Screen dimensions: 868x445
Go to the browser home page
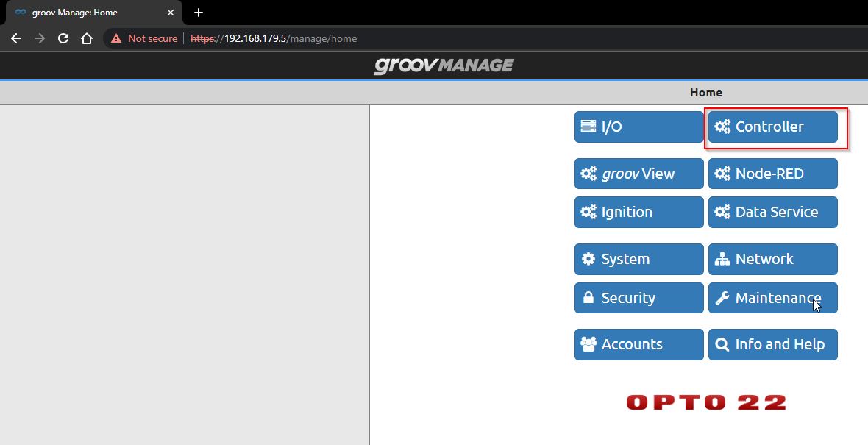[86, 38]
